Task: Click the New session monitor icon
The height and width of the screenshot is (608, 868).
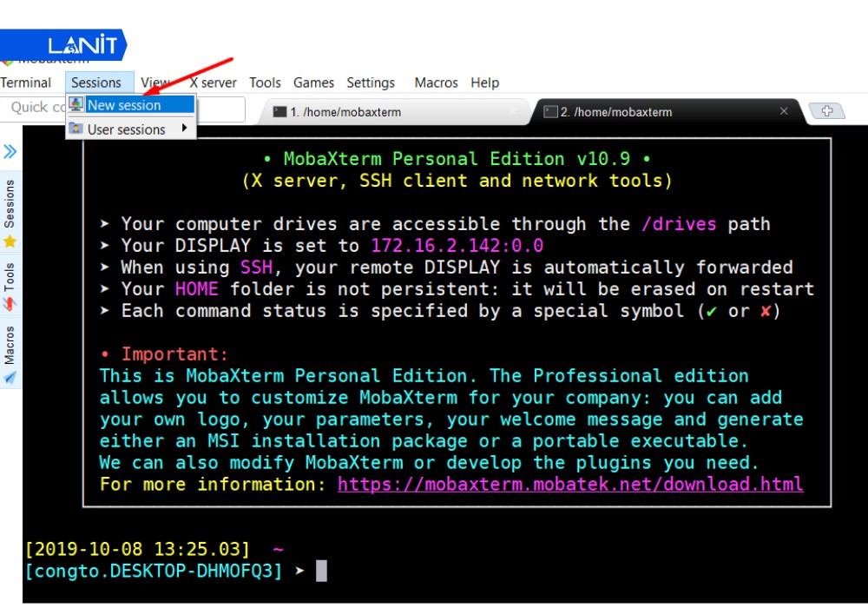Action: click(x=76, y=104)
